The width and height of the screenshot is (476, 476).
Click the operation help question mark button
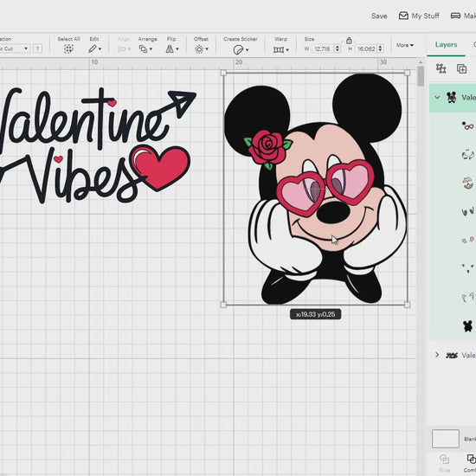pyautogui.click(x=37, y=48)
